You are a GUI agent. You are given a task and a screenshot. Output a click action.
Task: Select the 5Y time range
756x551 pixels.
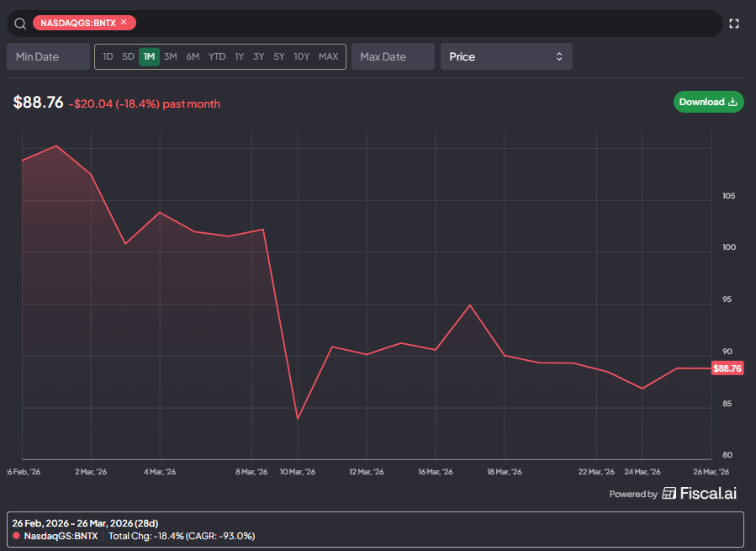[279, 56]
